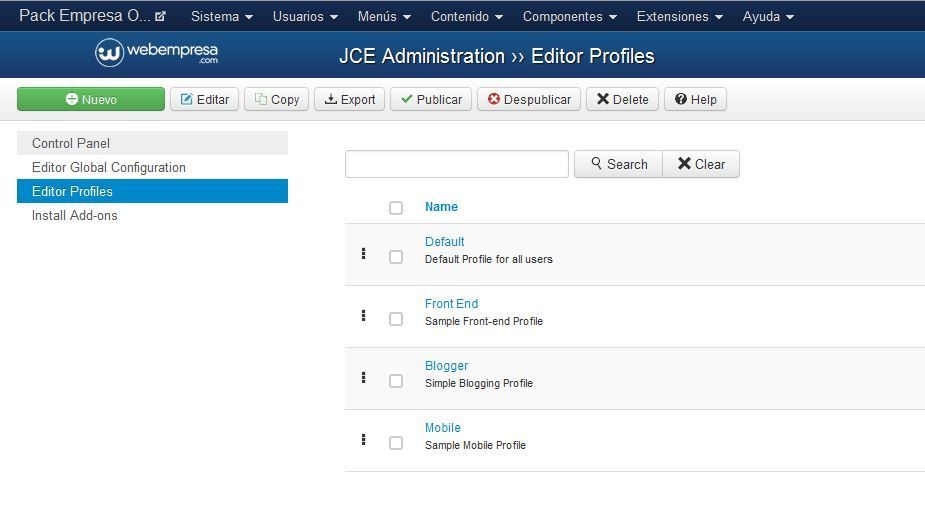
Task: Check the Default profile checkbox
Action: click(x=396, y=257)
